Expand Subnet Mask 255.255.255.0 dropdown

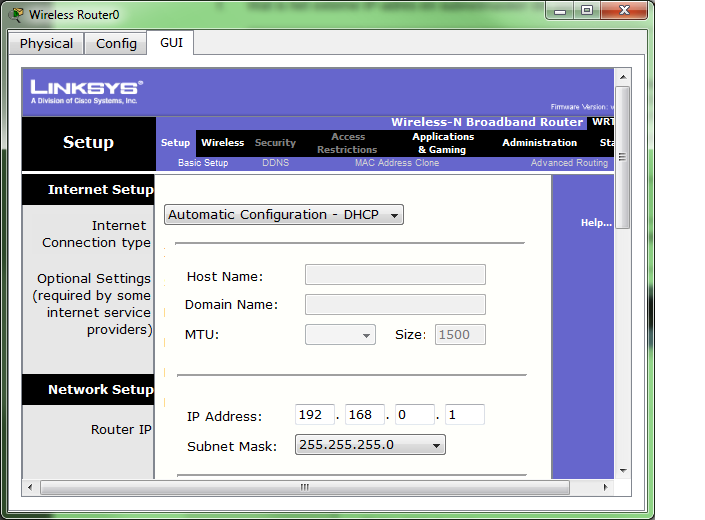370,444
